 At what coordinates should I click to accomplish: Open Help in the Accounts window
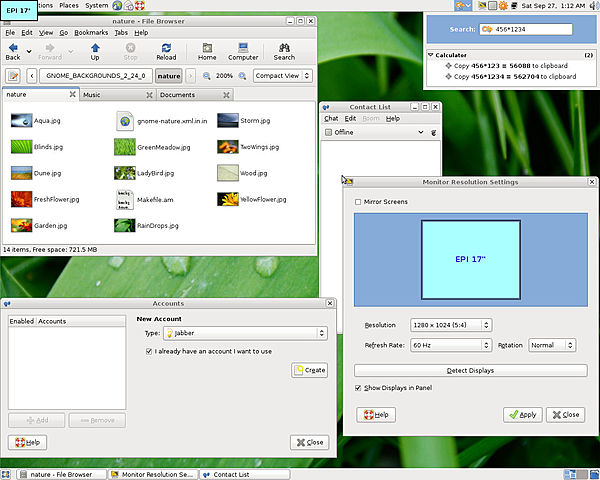[x=27, y=442]
